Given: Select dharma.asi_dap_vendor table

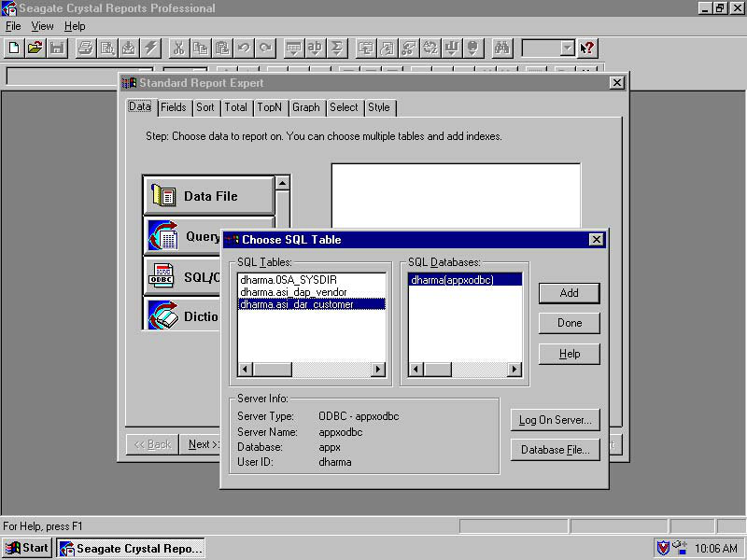Looking at the screenshot, I should [311, 292].
